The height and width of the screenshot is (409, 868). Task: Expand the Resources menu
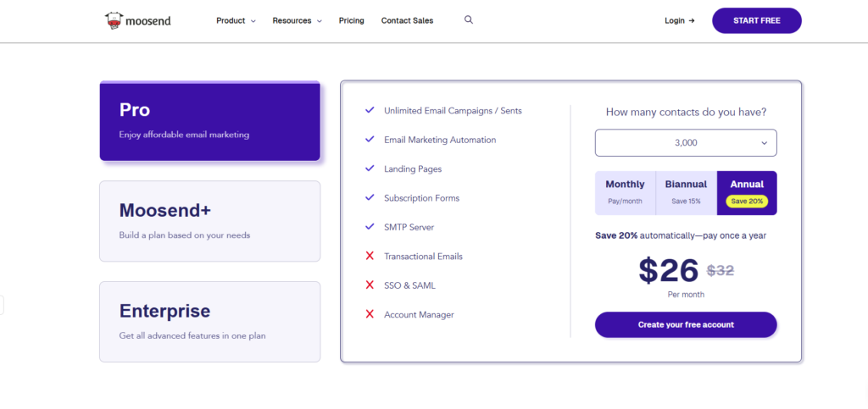click(297, 20)
